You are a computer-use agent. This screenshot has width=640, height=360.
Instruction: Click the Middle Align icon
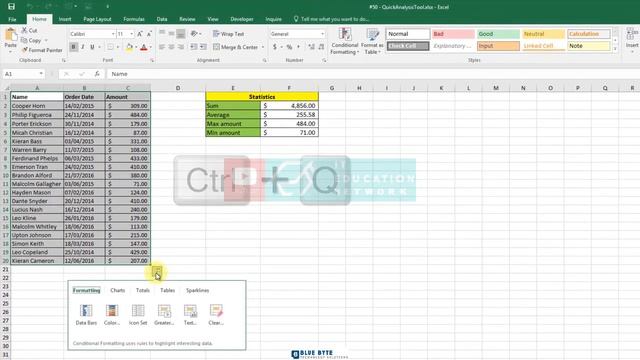point(171,33)
